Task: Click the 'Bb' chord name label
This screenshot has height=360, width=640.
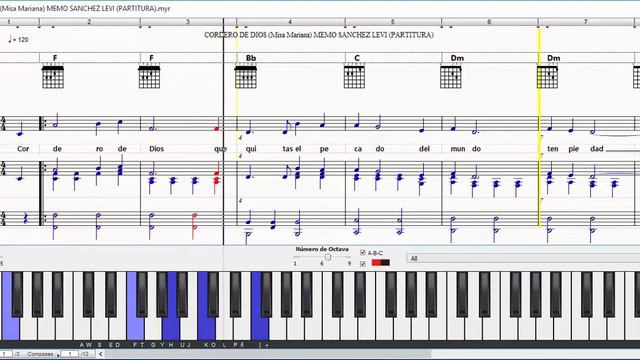Action: coord(251,58)
